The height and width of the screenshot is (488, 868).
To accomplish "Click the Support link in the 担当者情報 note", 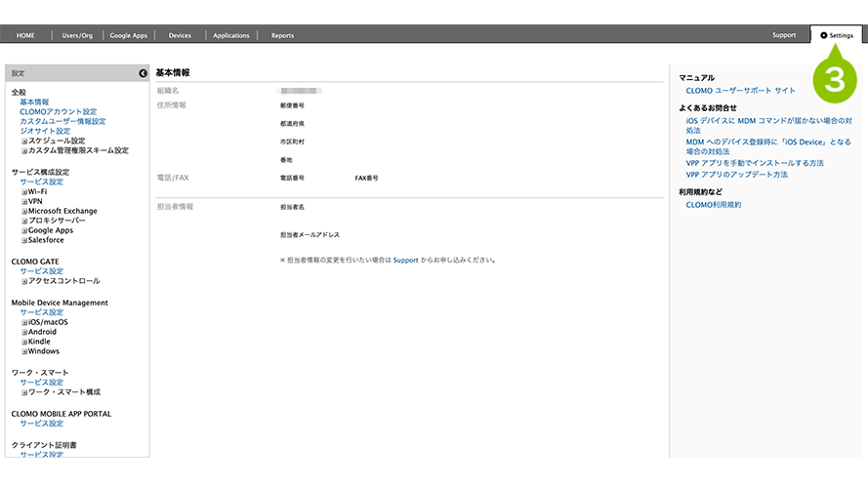I will [405, 260].
